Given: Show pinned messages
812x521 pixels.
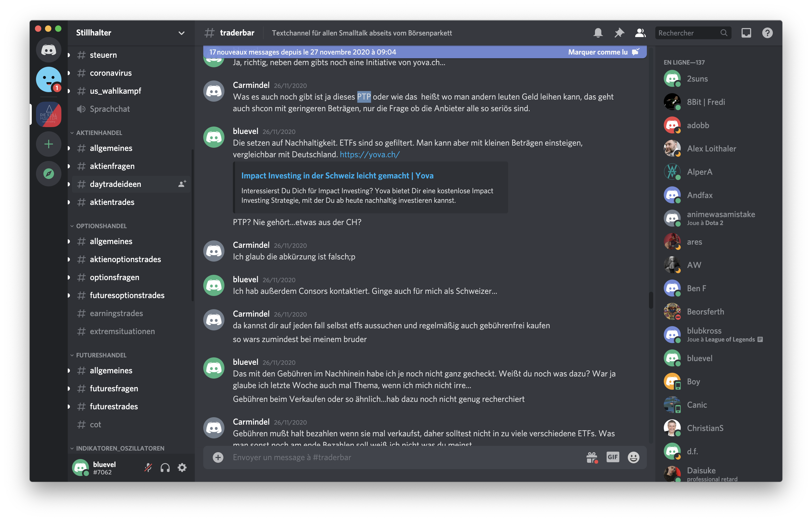Looking at the screenshot, I should pos(619,33).
